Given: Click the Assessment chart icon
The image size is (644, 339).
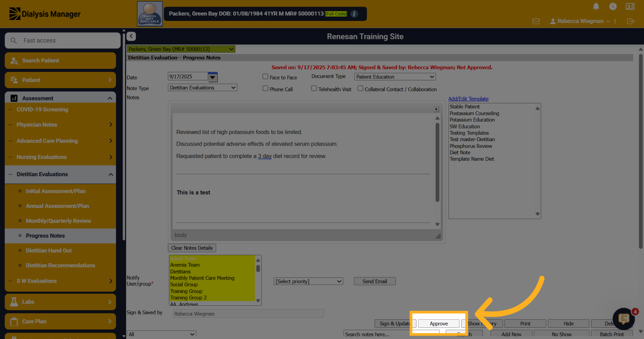Looking at the screenshot, I should point(14,98).
